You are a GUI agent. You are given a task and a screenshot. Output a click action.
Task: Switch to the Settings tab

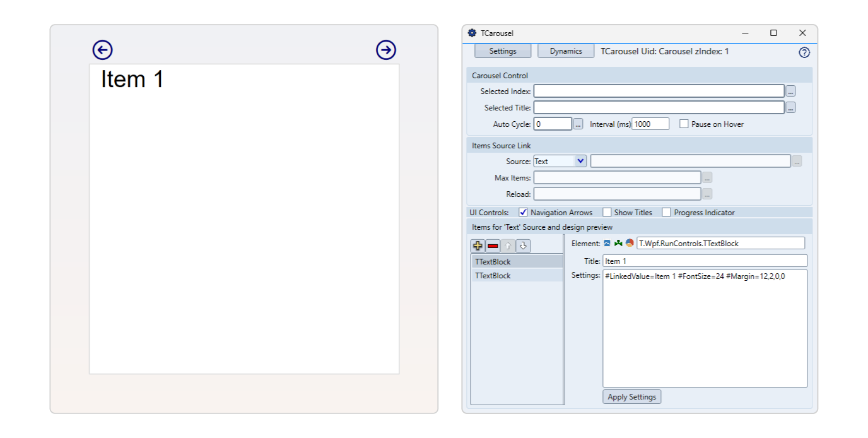tap(503, 51)
